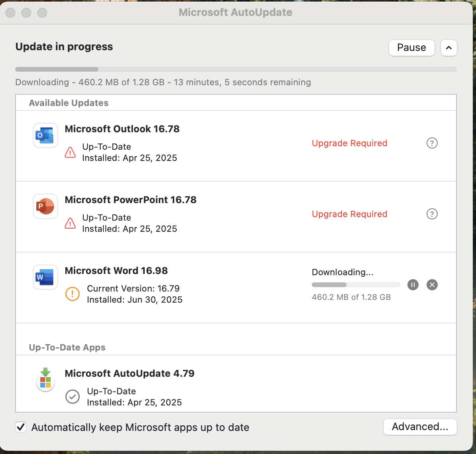Open the Advanced settings dialog
Image resolution: width=476 pixels, height=454 pixels.
pos(420,427)
